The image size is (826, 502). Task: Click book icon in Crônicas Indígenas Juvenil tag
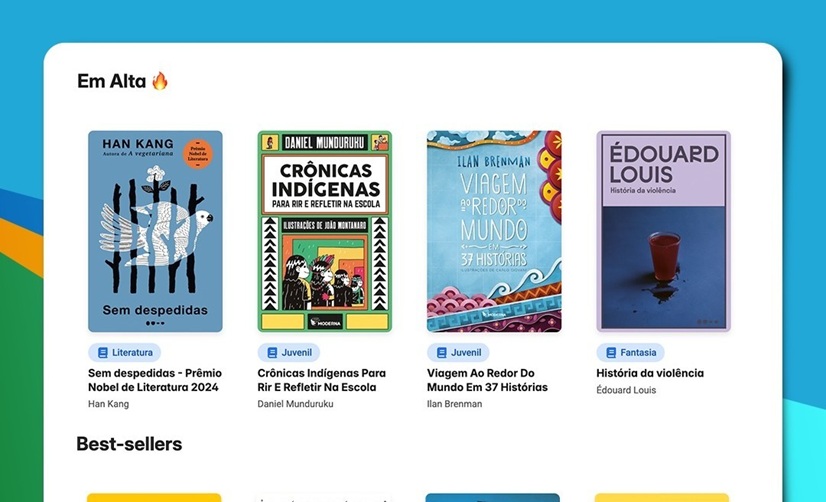pos(272,352)
